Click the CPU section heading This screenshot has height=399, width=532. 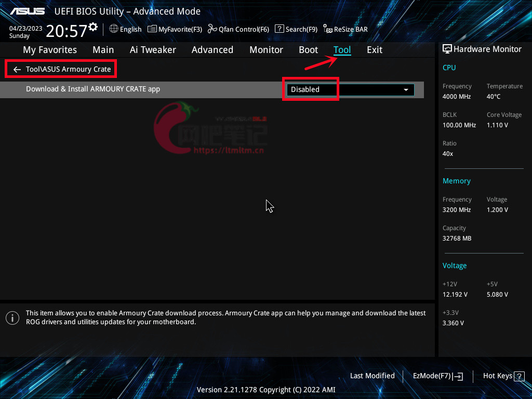pos(449,68)
